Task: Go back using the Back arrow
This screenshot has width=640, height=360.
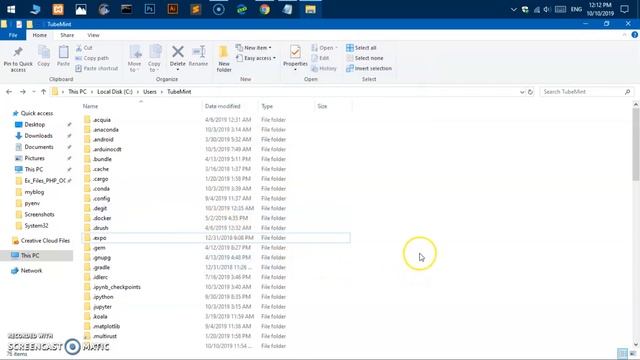Action: (9, 92)
